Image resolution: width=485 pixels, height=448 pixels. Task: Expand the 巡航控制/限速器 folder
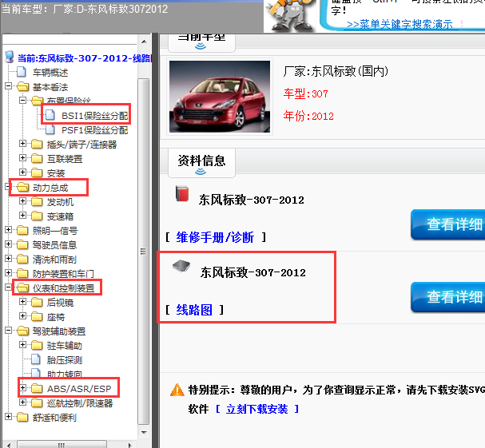click(22, 402)
